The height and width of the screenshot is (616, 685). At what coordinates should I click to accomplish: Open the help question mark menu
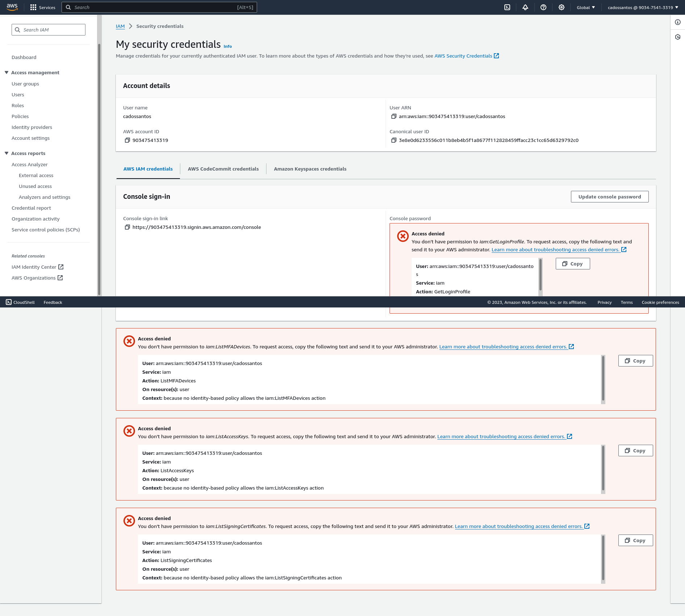[x=543, y=7]
